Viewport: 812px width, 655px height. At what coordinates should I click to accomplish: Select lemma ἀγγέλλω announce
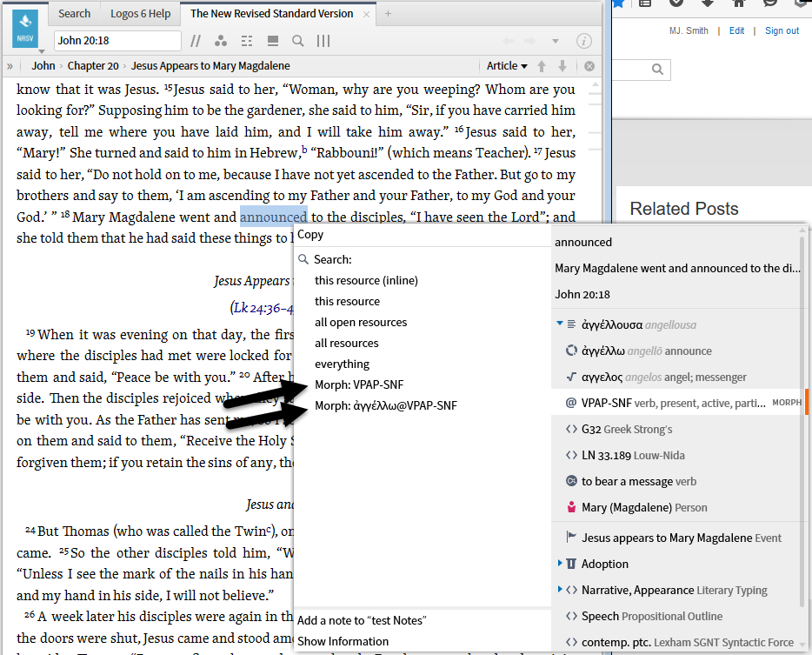(646, 351)
